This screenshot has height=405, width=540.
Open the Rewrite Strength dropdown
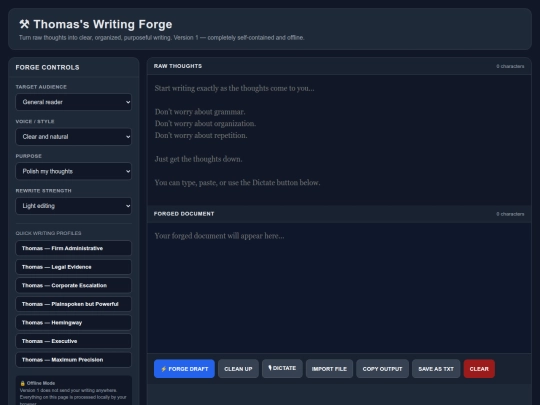73,206
